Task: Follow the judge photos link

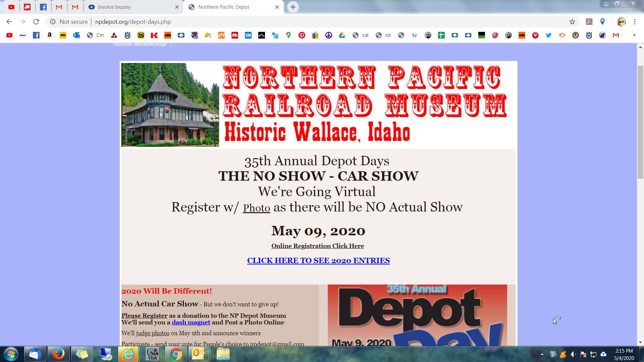Action: click(153, 333)
